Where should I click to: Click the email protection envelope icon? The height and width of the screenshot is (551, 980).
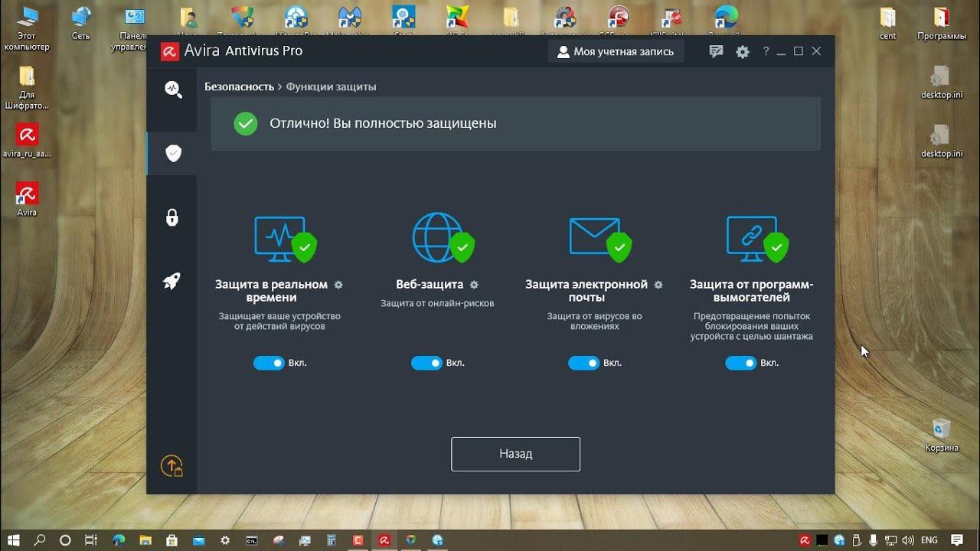pos(600,239)
